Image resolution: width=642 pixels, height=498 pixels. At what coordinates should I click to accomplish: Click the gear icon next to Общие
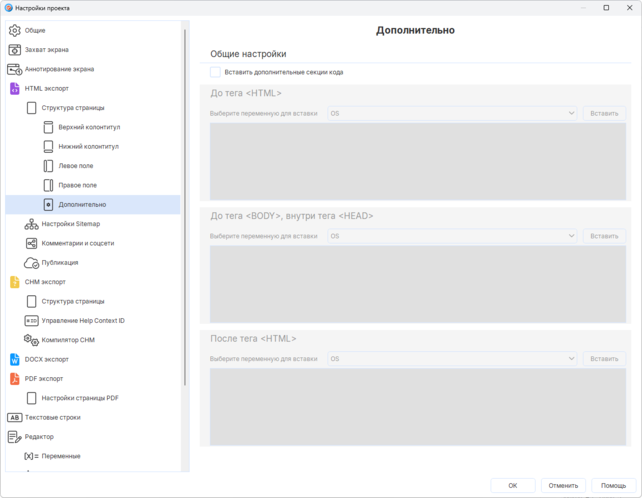[x=14, y=30]
